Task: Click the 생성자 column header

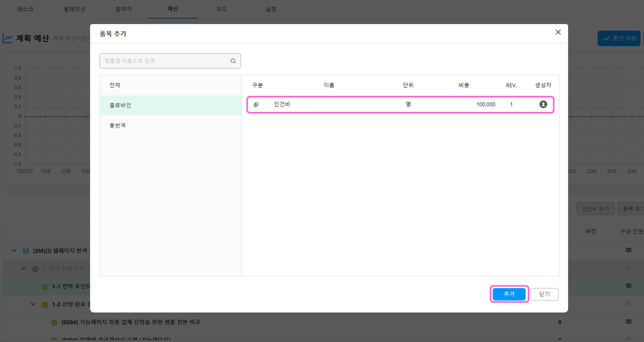Action: pyautogui.click(x=543, y=85)
